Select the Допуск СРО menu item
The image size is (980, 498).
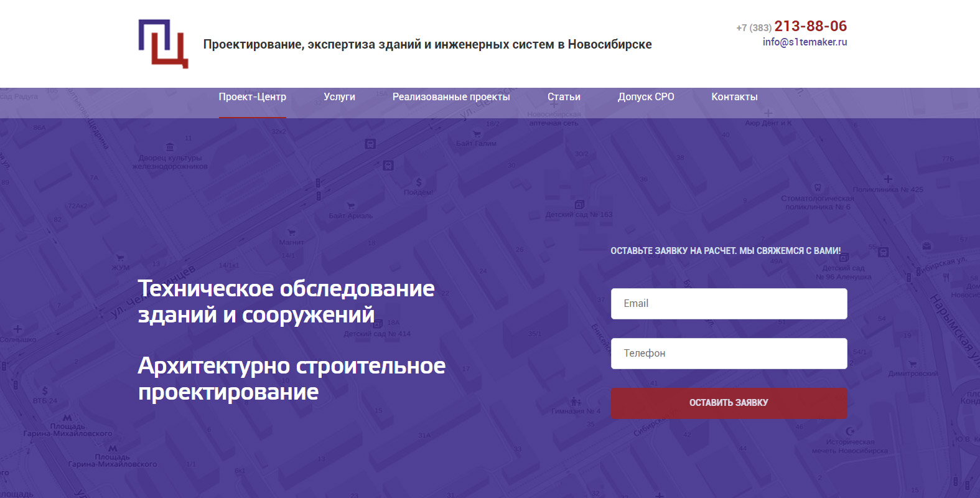(x=646, y=97)
